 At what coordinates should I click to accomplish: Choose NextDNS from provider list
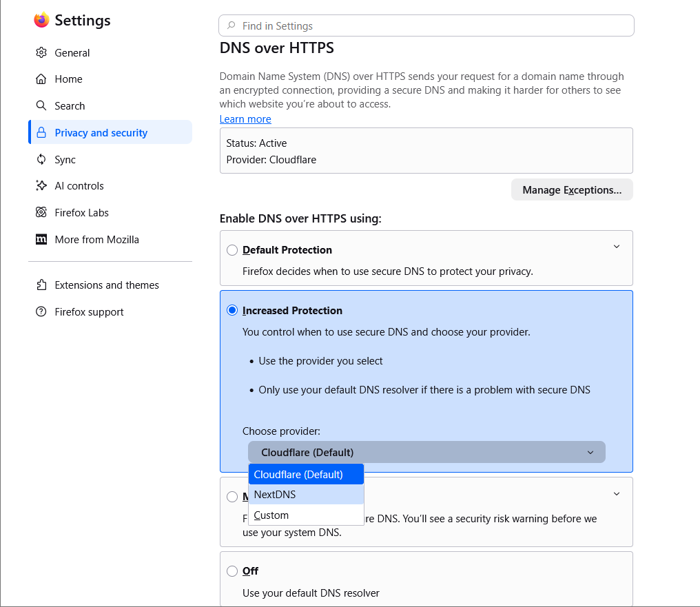point(306,495)
